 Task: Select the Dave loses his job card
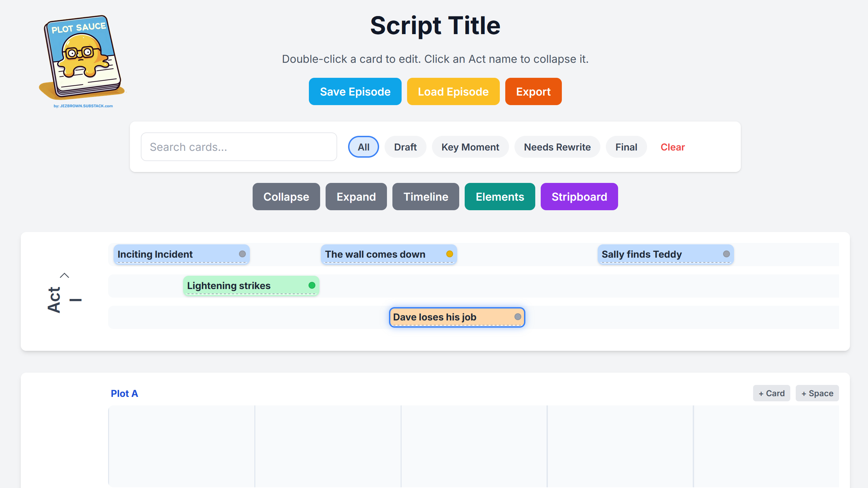(443, 317)
